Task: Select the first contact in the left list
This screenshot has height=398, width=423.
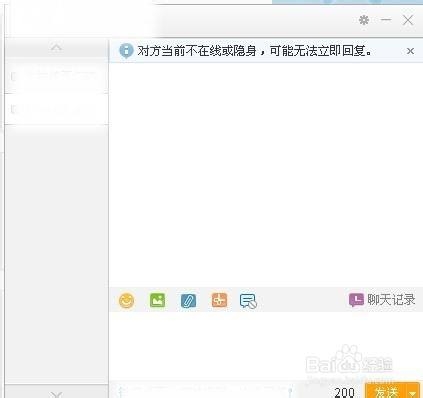Action: pyautogui.click(x=56, y=77)
